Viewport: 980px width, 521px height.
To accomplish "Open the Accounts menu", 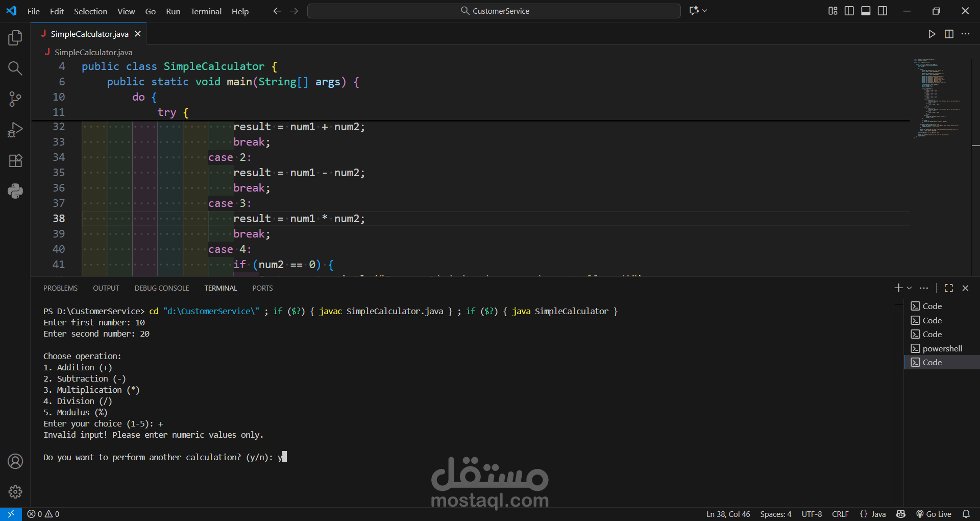I will point(15,461).
